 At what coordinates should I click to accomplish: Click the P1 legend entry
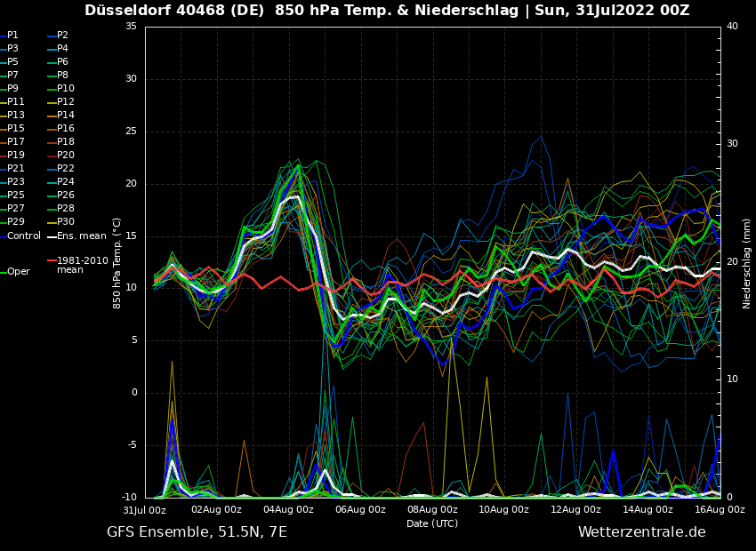pyautogui.click(x=12, y=36)
